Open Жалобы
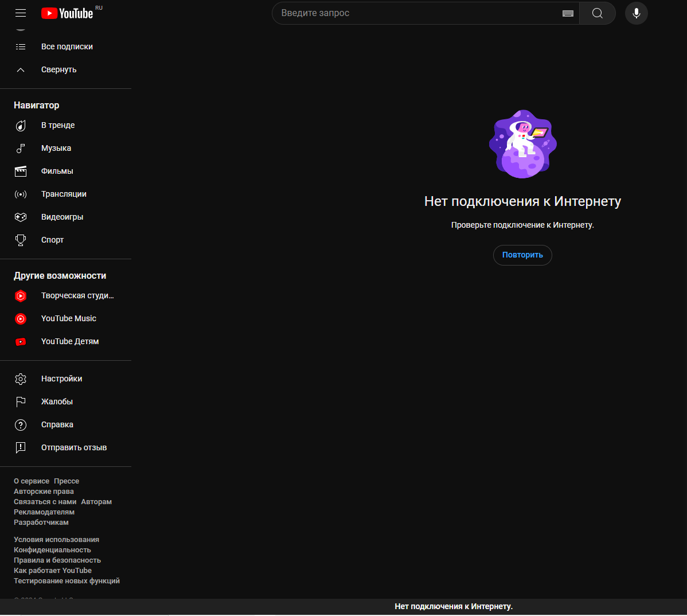Screen dimensions: 687x616 (57, 401)
